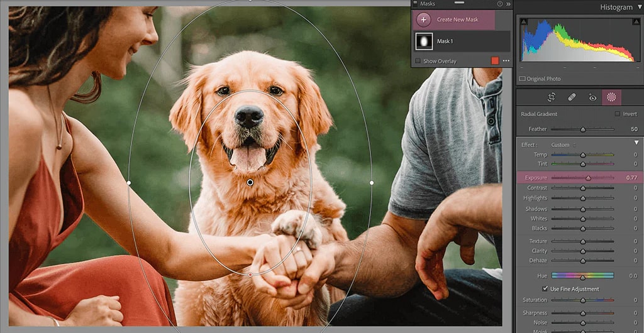Click the Sharpness slider handle
The width and height of the screenshot is (644, 333).
click(x=583, y=314)
